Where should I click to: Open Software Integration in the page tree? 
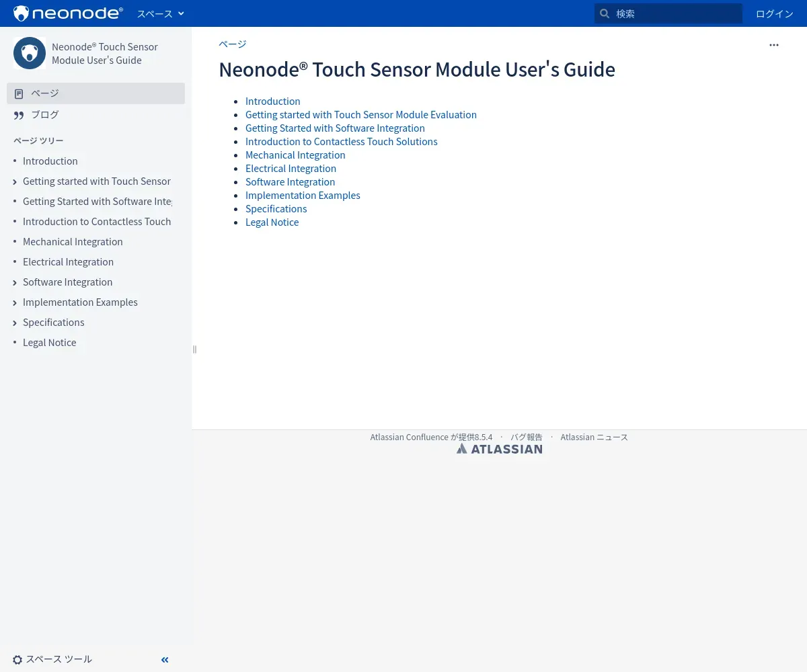click(67, 282)
